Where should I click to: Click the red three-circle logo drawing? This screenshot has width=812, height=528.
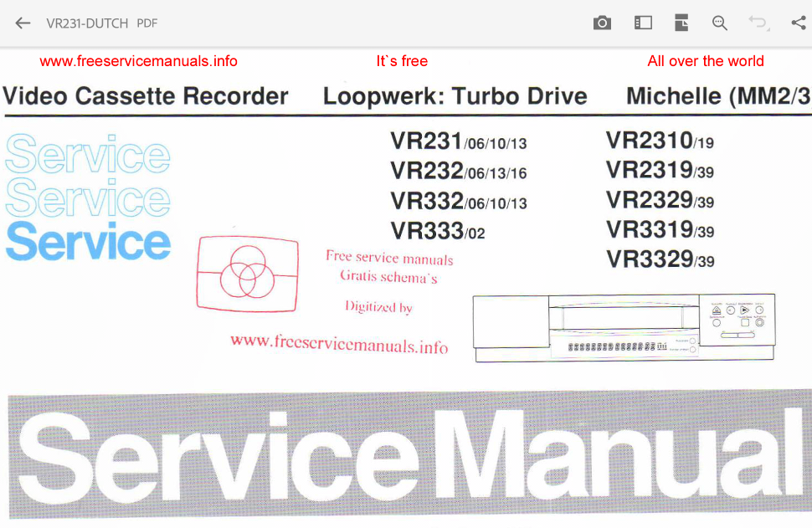pyautogui.click(x=247, y=274)
